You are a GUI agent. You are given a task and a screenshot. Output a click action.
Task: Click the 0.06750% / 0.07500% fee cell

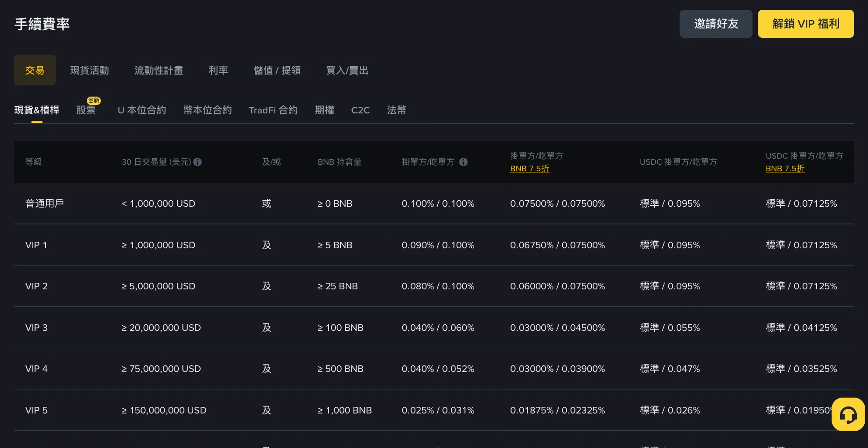pyautogui.click(x=557, y=245)
